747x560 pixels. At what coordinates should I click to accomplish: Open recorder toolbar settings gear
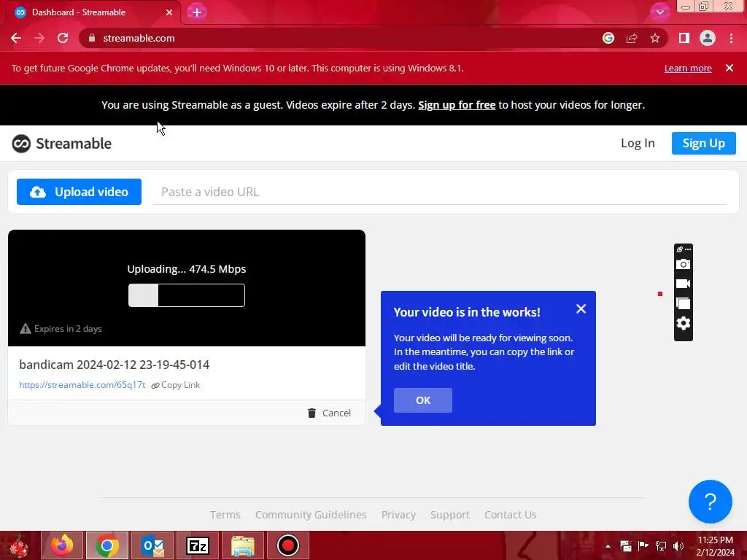683,324
